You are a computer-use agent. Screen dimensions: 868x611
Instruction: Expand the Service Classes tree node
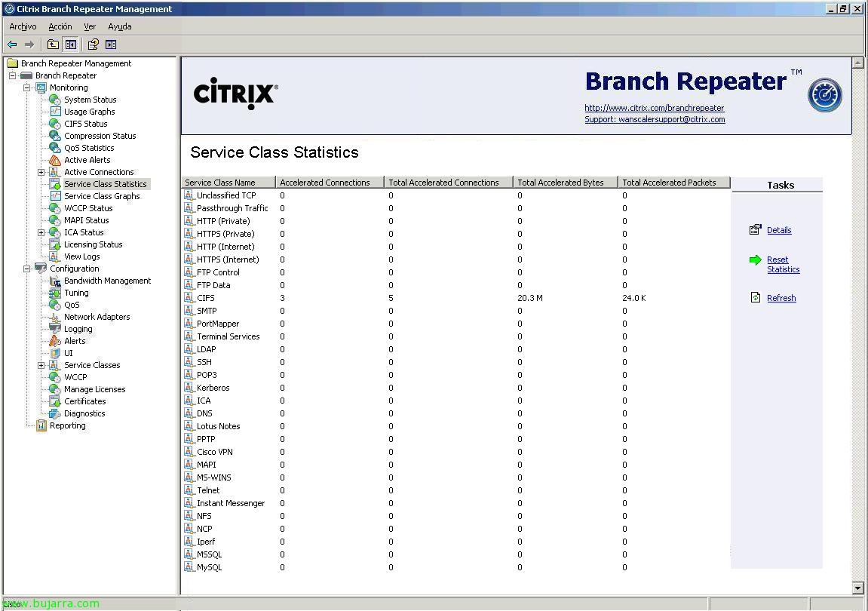(41, 366)
